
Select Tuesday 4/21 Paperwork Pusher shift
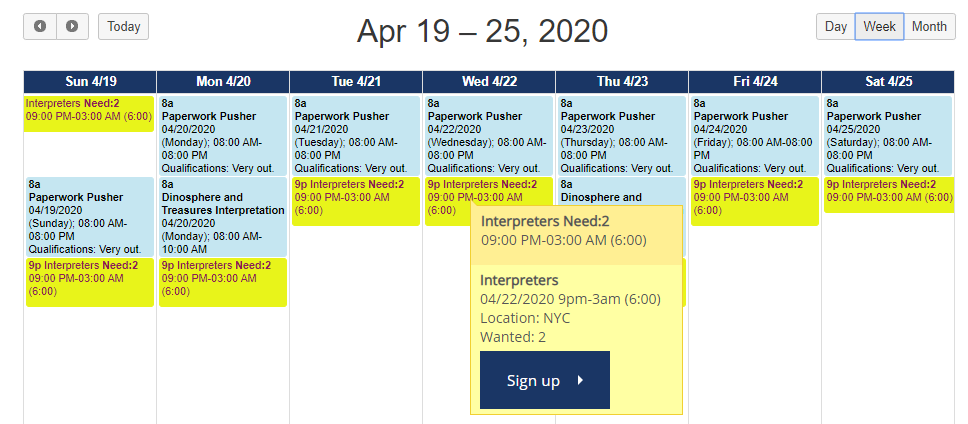click(x=355, y=135)
